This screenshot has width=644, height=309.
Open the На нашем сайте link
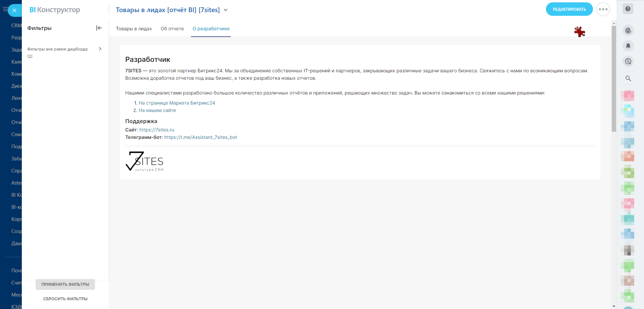157,110
